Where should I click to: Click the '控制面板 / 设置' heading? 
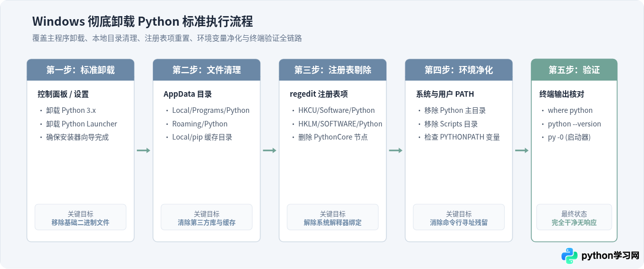(63, 94)
